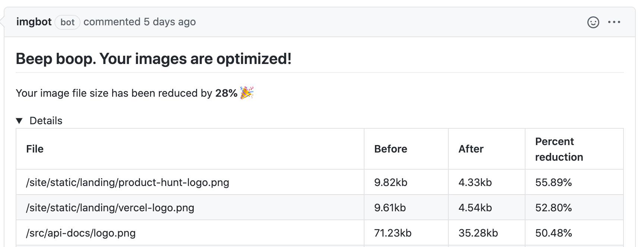The height and width of the screenshot is (247, 644).
Task: Collapse the Details disclosure triangle
Action: pyautogui.click(x=19, y=121)
